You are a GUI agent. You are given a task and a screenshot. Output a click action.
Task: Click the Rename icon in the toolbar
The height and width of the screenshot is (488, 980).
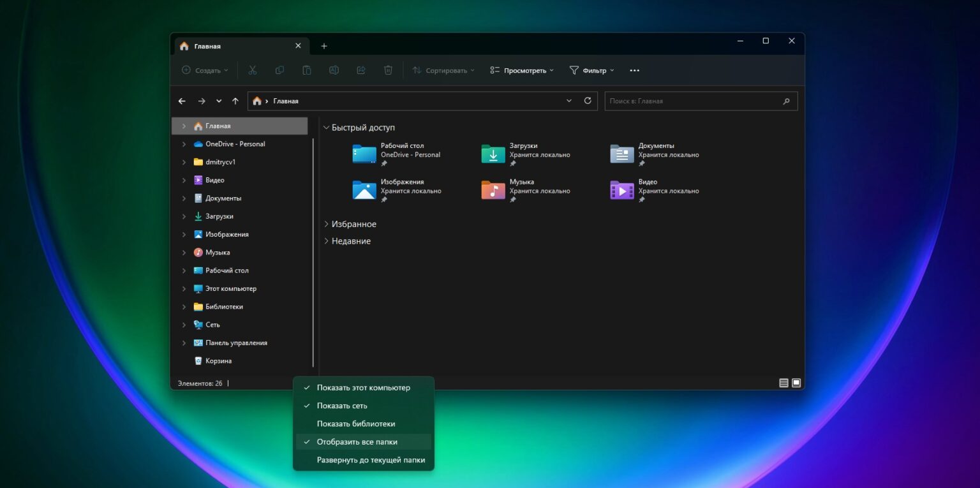[334, 70]
